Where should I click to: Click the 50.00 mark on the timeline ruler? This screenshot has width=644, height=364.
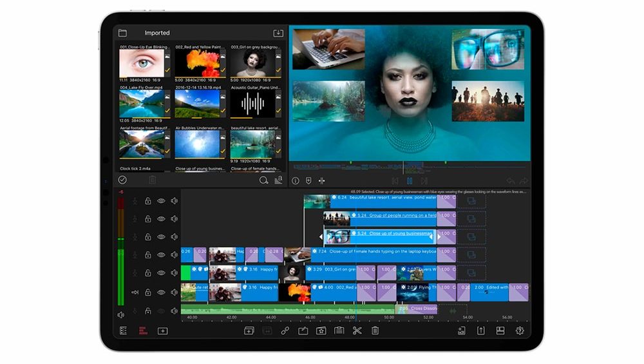[389, 318]
